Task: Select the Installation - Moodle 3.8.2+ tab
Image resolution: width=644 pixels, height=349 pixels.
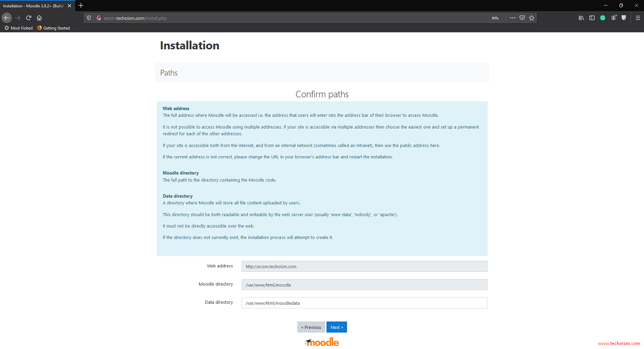Action: coord(37,6)
